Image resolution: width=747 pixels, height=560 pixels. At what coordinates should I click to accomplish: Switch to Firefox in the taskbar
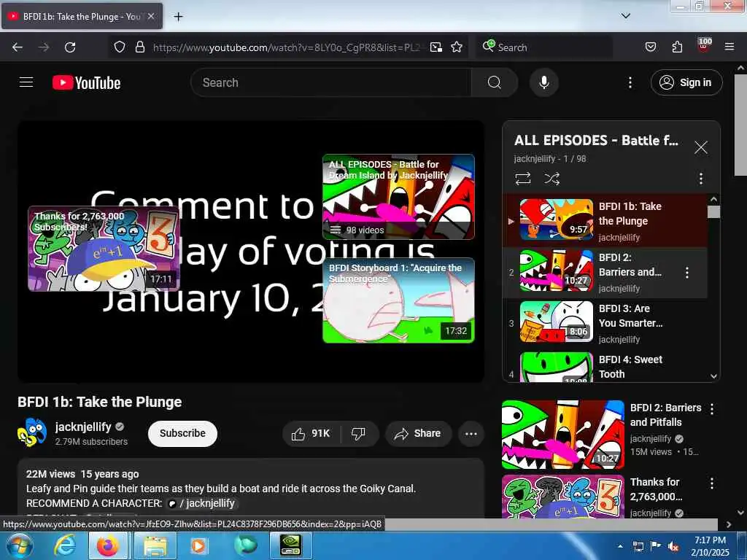click(108, 545)
